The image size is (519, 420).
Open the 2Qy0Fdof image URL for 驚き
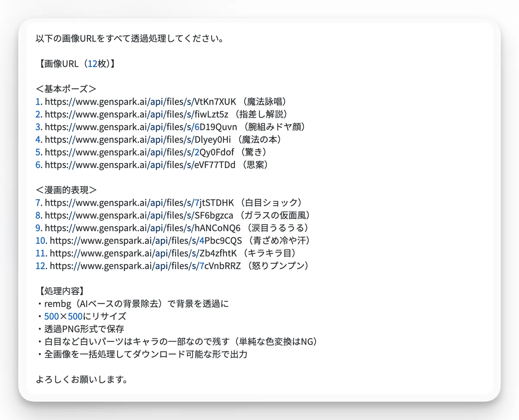point(139,152)
